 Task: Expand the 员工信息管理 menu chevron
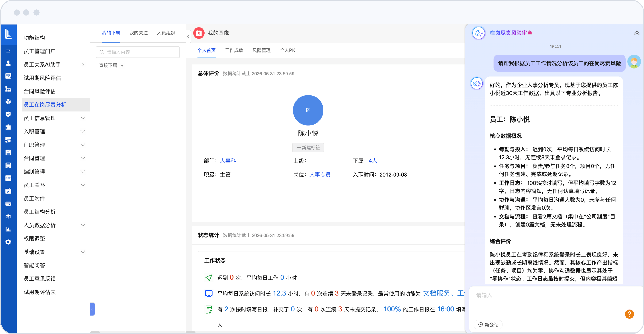tap(83, 118)
